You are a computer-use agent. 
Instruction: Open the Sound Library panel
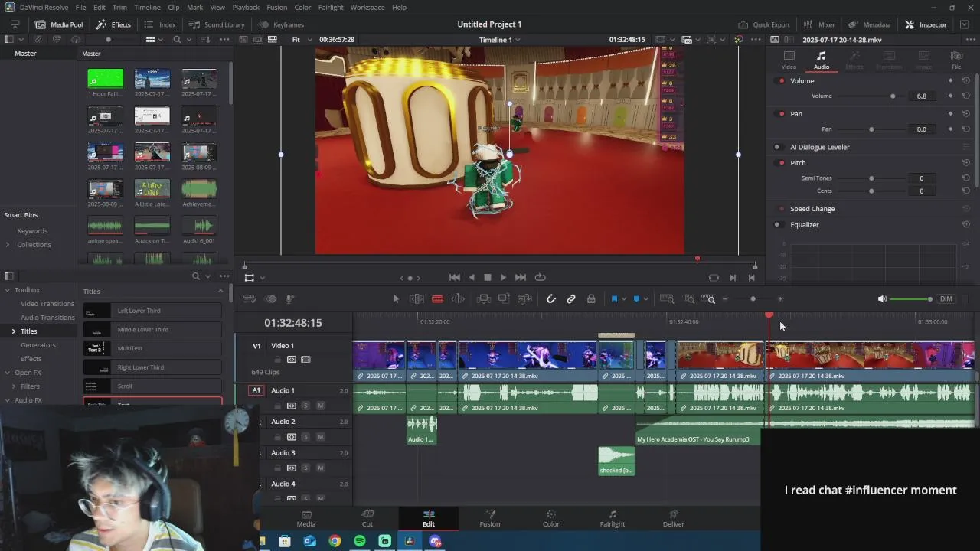(217, 24)
